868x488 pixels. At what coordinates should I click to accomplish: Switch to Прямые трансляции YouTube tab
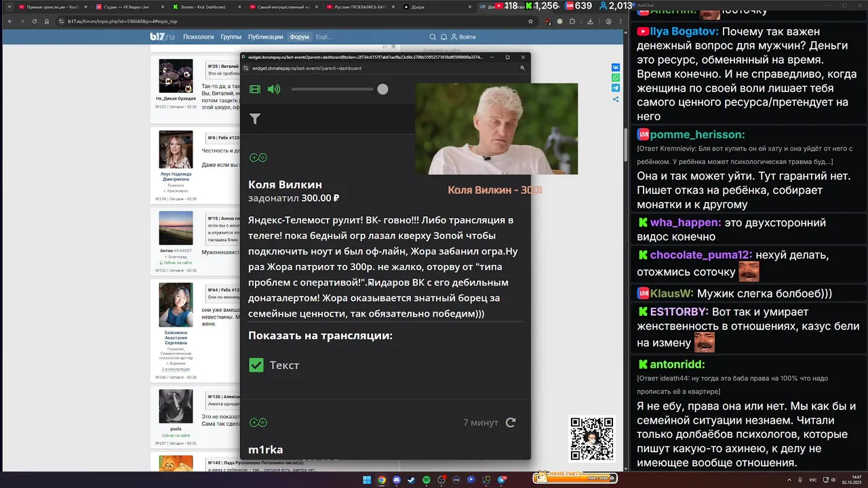tap(53, 7)
